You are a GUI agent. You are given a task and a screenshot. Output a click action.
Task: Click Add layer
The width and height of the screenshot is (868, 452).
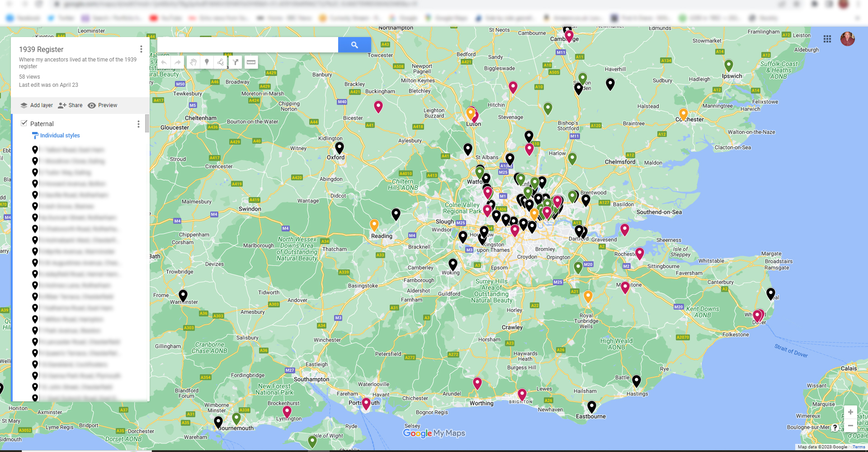37,105
